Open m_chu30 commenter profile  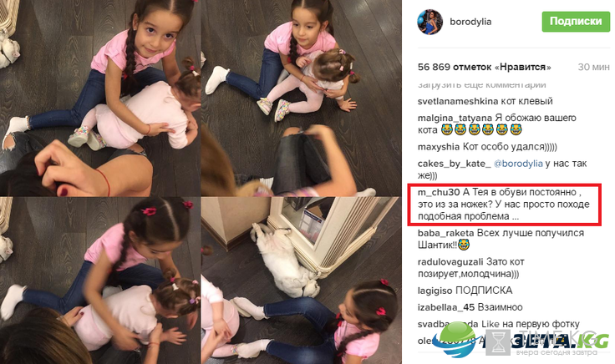pyautogui.click(x=439, y=192)
